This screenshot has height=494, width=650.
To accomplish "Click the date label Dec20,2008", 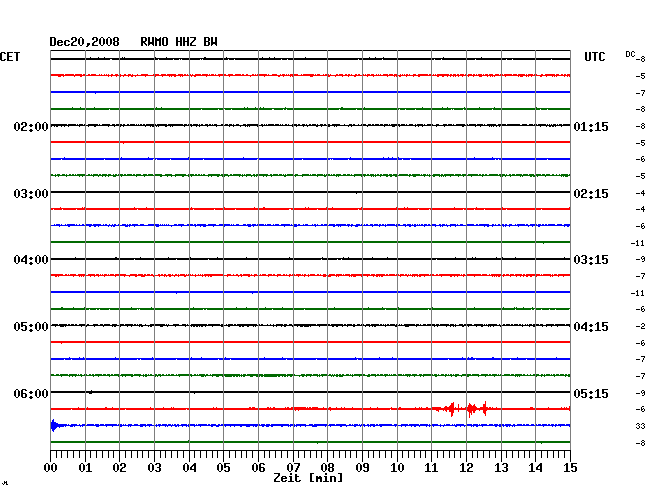I will (x=84, y=42).
